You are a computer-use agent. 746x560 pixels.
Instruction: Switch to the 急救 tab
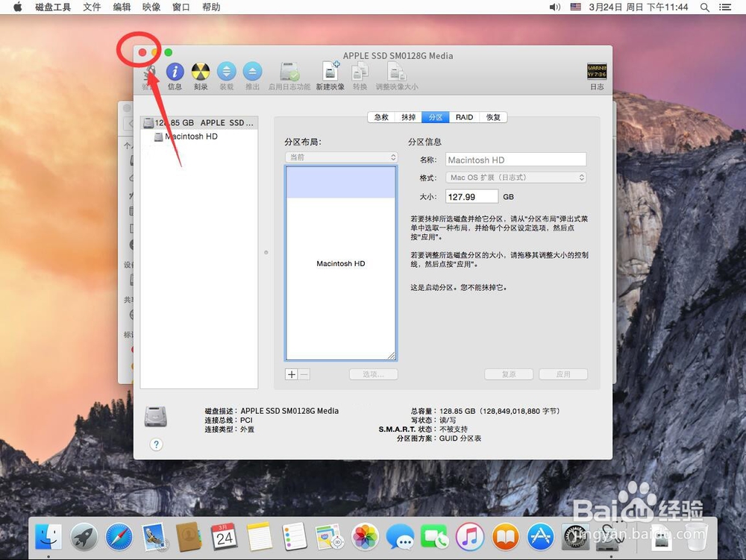point(381,117)
